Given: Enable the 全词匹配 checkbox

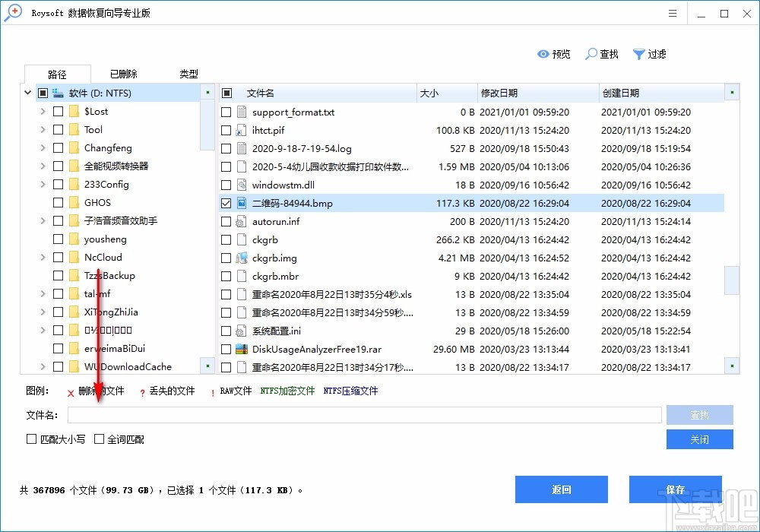Looking at the screenshot, I should coord(99,439).
